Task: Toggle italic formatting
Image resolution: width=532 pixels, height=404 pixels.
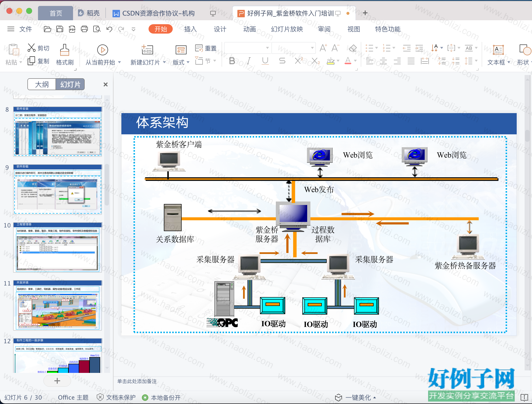Action: [249, 61]
